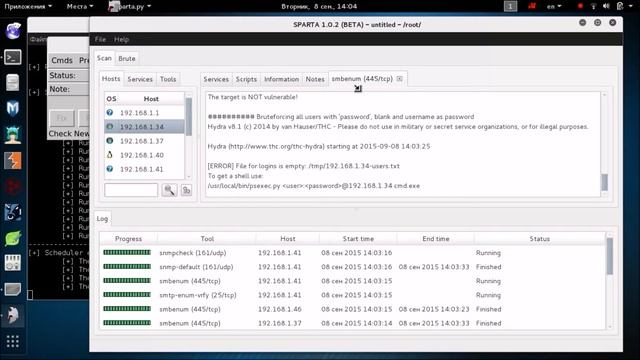Open the green leaf application icon
This screenshot has height=360, width=640.
tap(13, 238)
